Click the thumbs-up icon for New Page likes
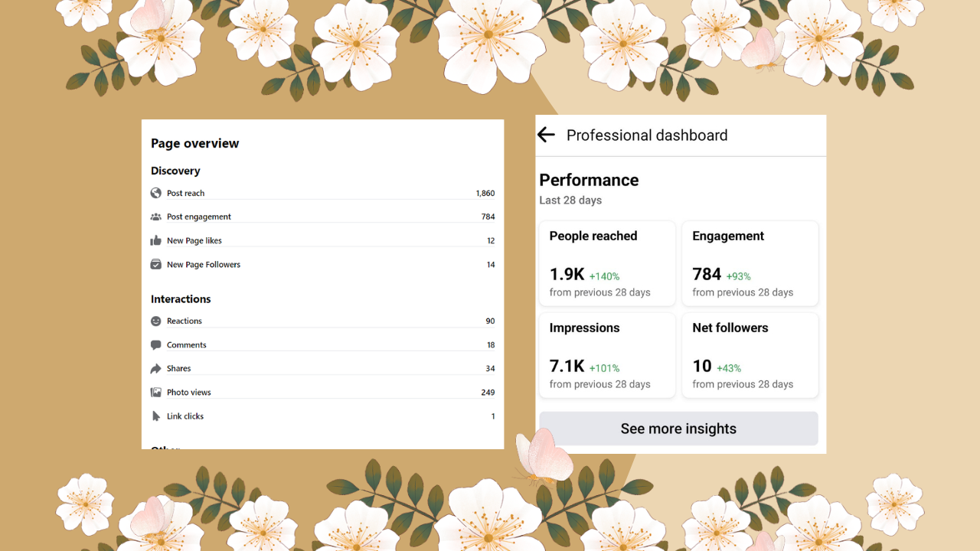Image resolution: width=980 pixels, height=551 pixels. [x=156, y=240]
